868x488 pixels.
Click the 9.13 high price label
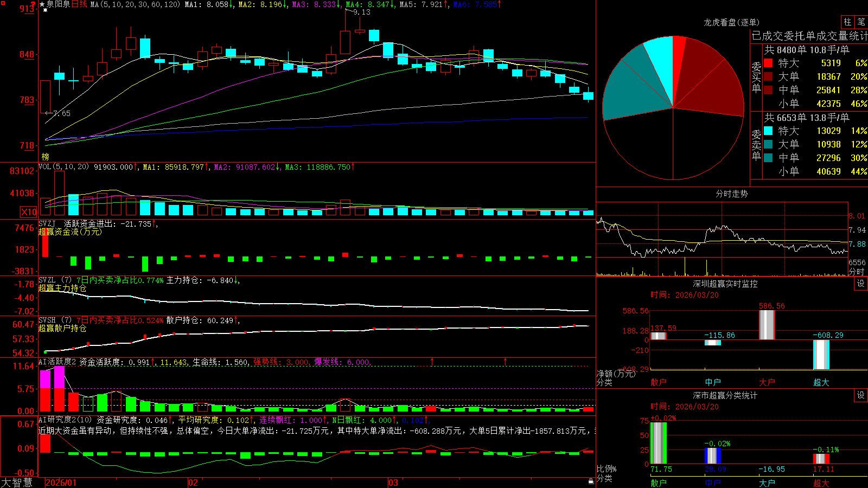tap(361, 12)
